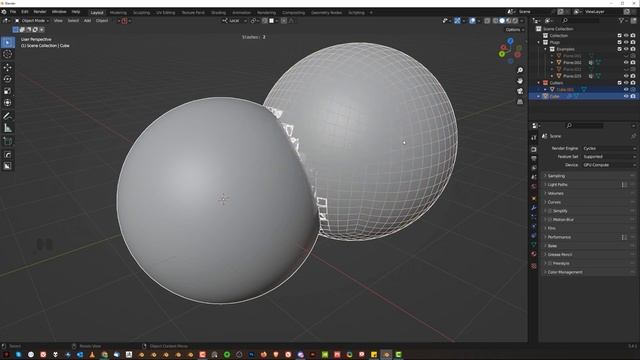640x360 pixels.
Task: Switch to solid viewport shading
Action: point(502,21)
